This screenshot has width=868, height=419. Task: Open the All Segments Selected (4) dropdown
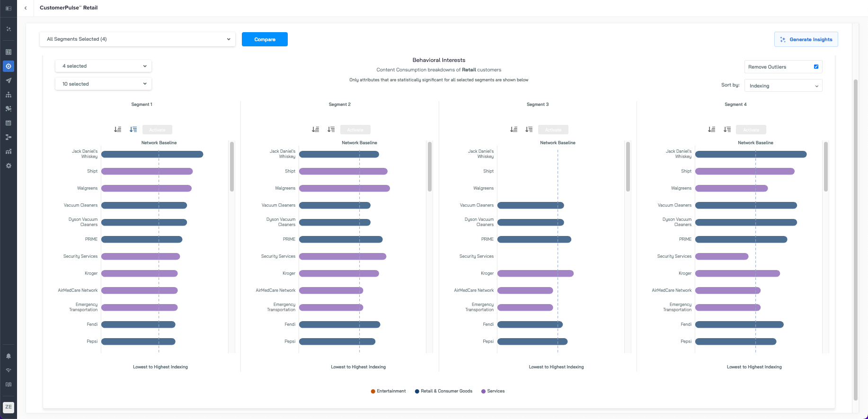(x=137, y=39)
